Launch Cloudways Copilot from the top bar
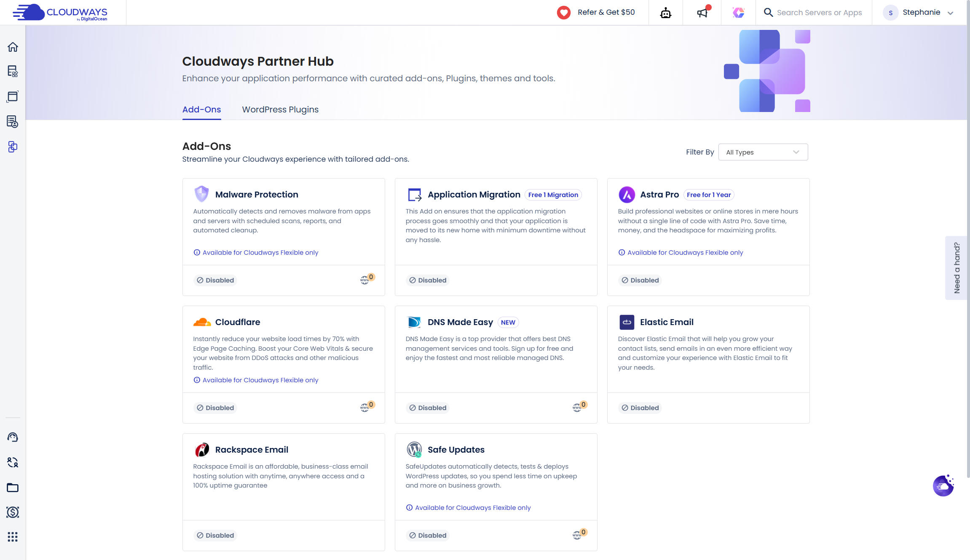 [x=738, y=12]
